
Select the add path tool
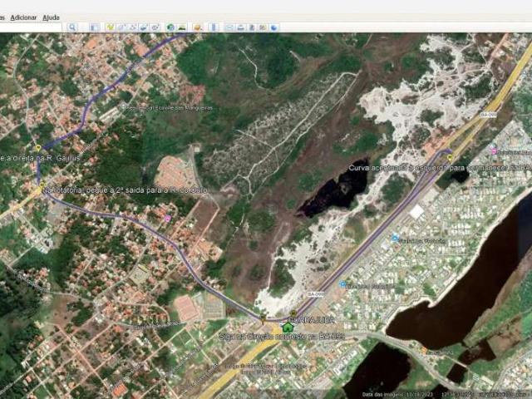click(x=132, y=27)
